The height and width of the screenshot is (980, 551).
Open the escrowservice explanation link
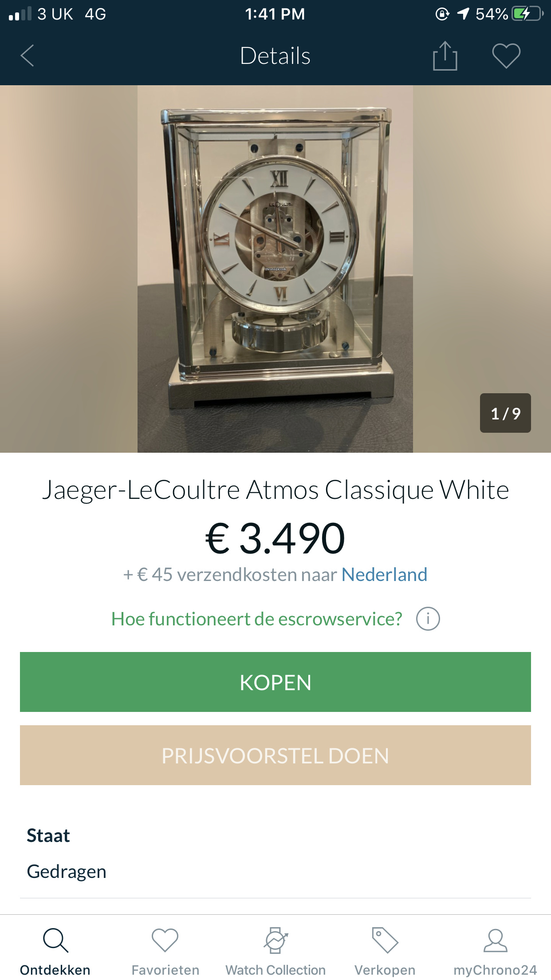[256, 619]
